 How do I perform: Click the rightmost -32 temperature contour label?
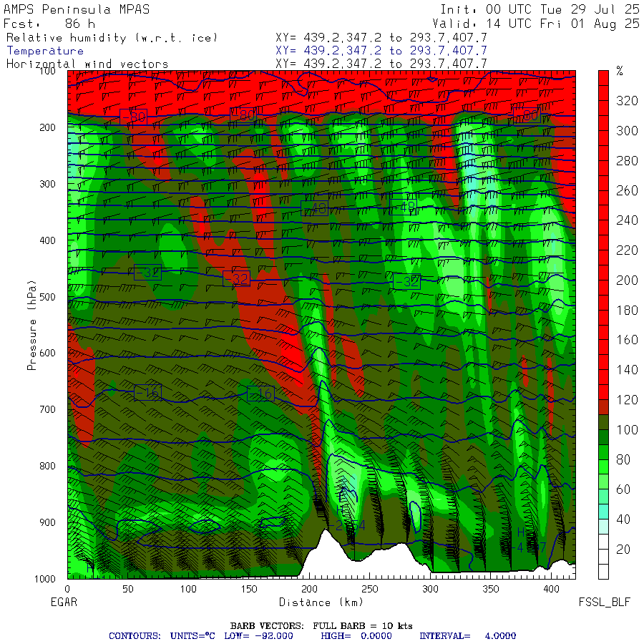click(406, 281)
